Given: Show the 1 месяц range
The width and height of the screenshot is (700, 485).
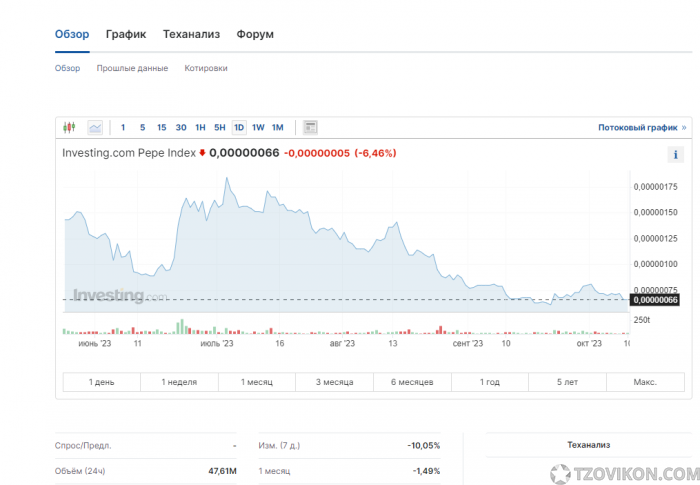Looking at the screenshot, I should pos(257,382).
